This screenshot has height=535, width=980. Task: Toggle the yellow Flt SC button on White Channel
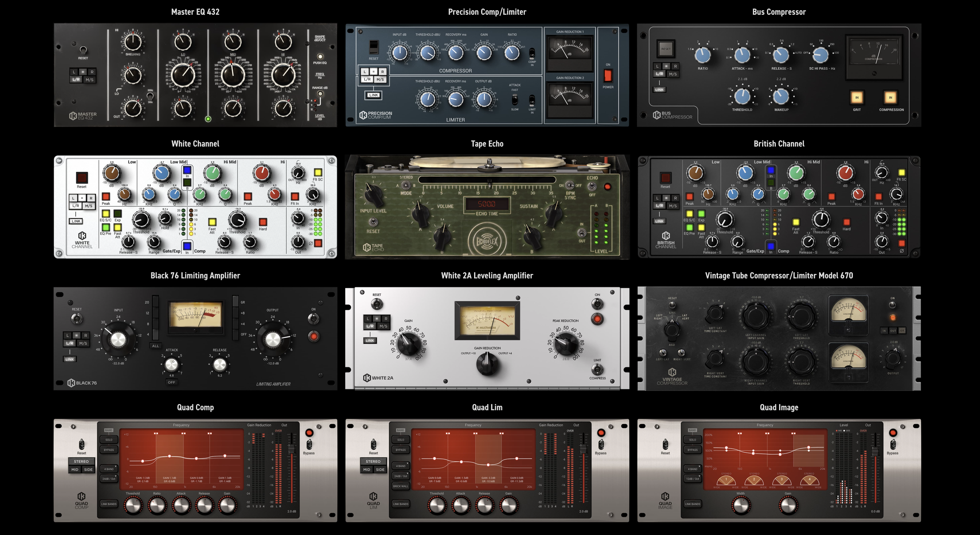tap(318, 172)
